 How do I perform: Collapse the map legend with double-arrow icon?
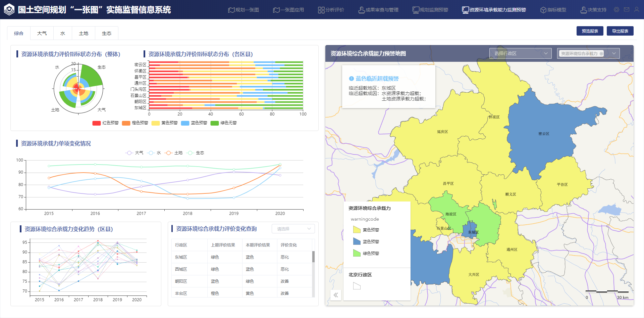336,295
